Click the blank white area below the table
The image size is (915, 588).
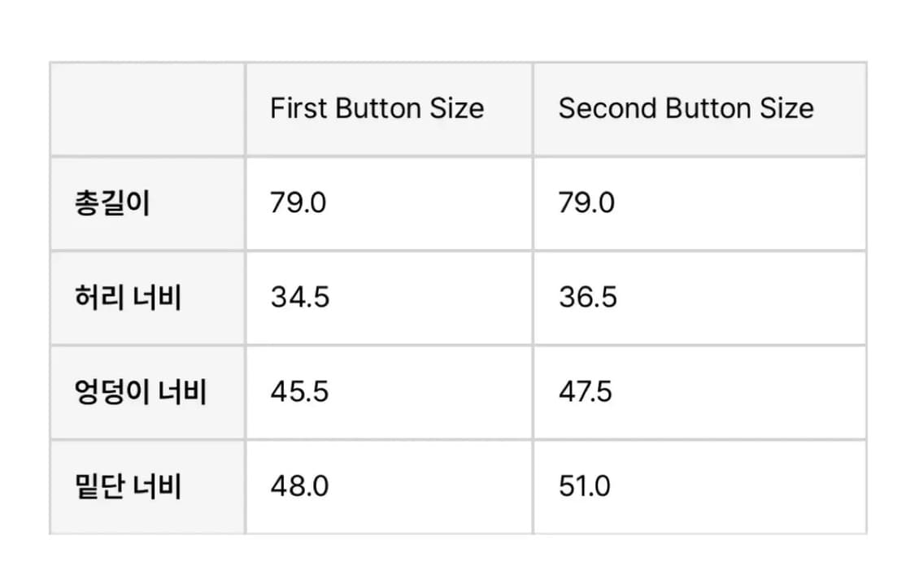[x=457, y=563]
